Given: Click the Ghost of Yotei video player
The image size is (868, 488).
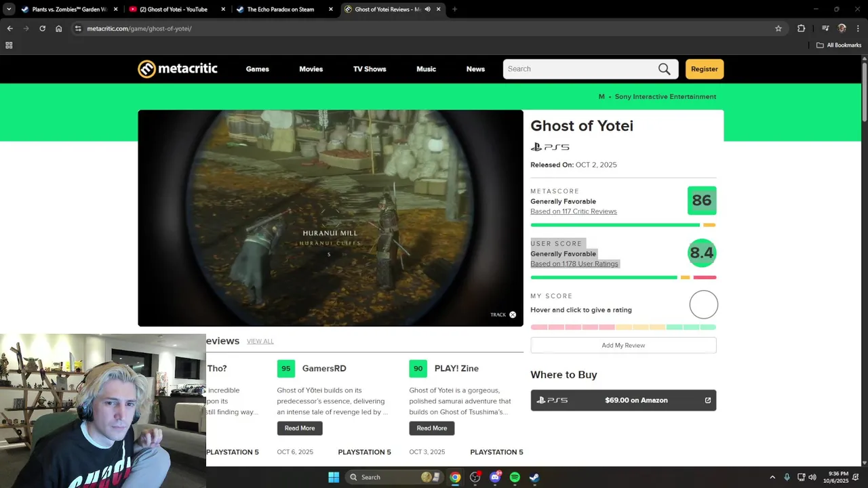Looking at the screenshot, I should coord(330,218).
